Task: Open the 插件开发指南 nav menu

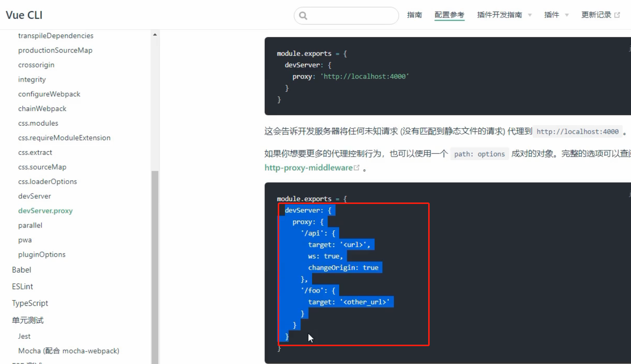Action: [500, 15]
